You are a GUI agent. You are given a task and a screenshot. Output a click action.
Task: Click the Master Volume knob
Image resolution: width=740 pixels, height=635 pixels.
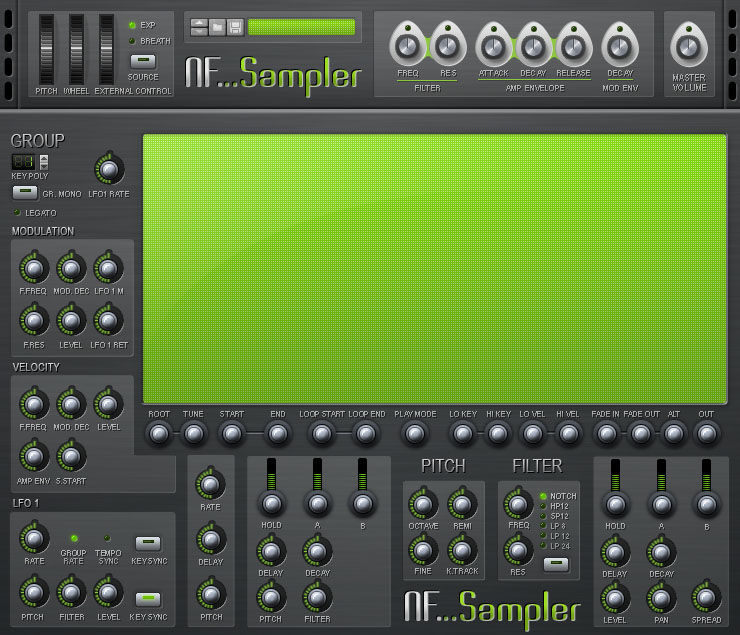[689, 45]
